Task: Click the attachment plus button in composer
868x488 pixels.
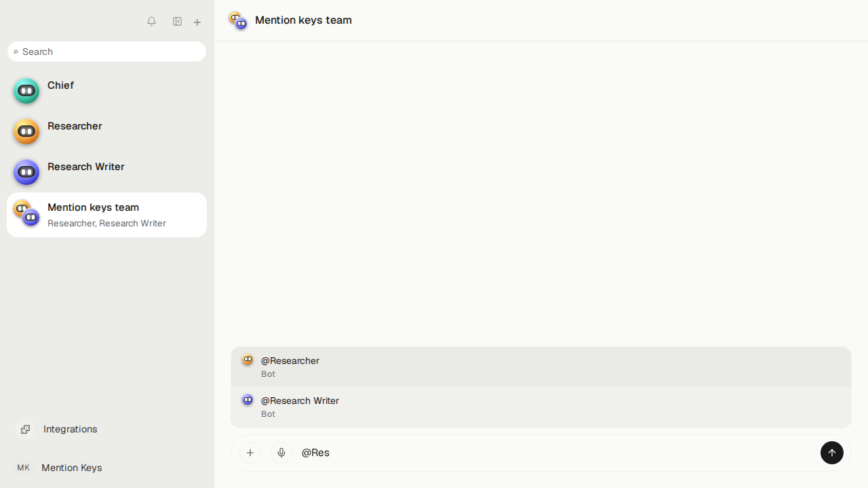Action: click(x=250, y=453)
